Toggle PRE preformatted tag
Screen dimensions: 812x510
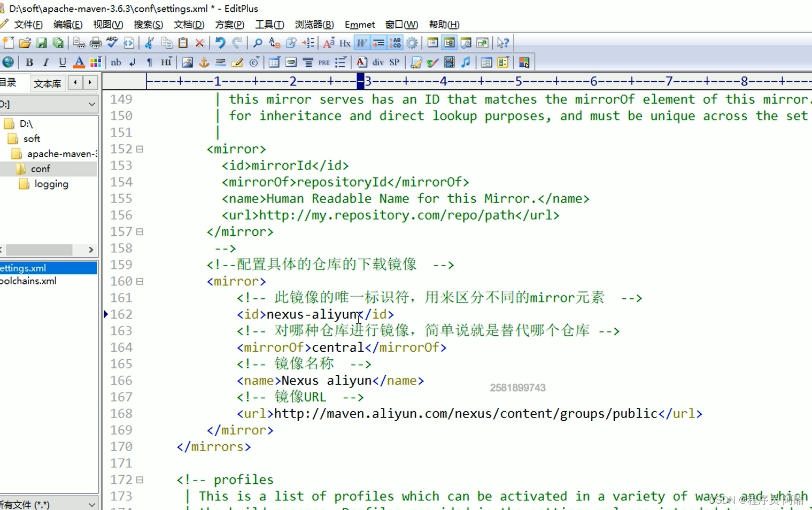click(324, 62)
